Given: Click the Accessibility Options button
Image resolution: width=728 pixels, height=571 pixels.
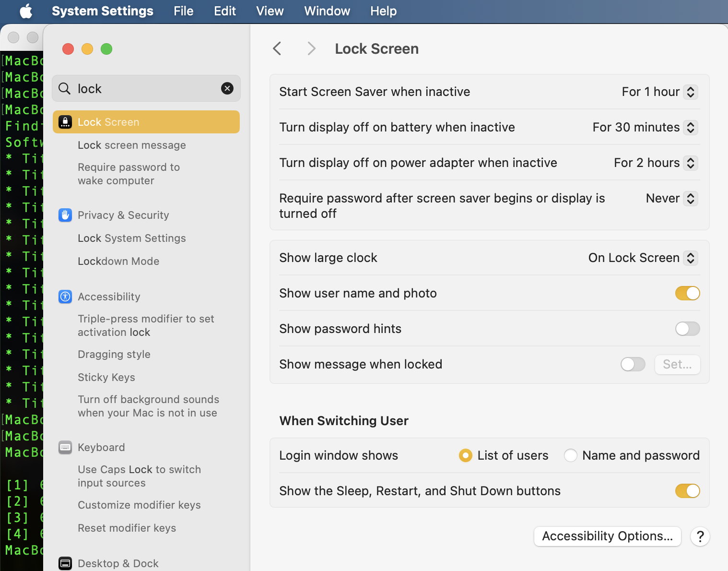Looking at the screenshot, I should pos(607,536).
